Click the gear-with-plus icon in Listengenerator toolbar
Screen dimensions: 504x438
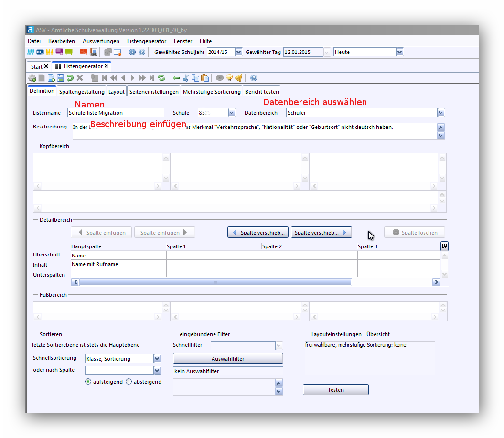tap(32, 78)
